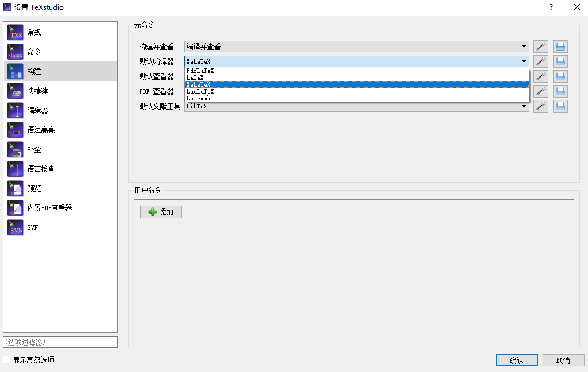Click the 常规 category label
This screenshot has height=372, width=588.
click(34, 32)
